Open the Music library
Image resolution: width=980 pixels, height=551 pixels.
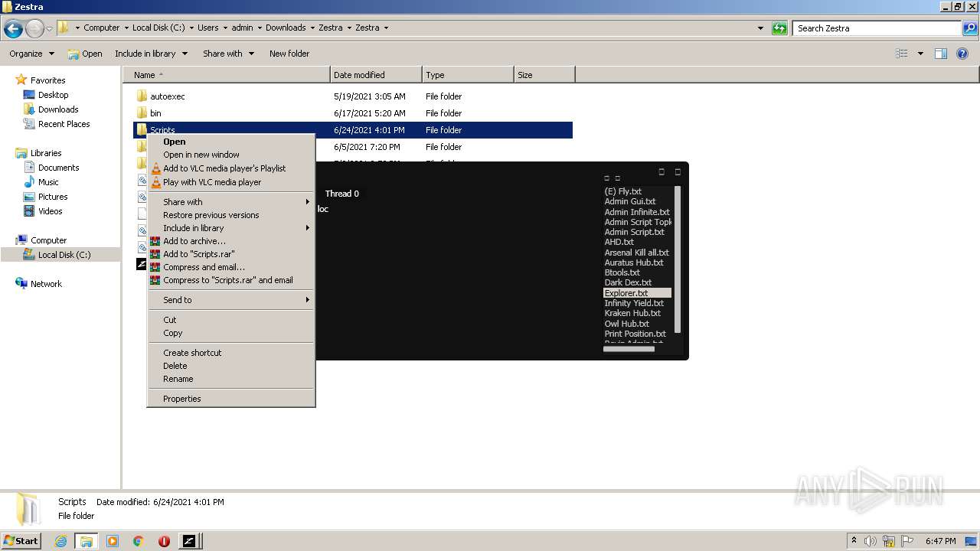(x=48, y=182)
